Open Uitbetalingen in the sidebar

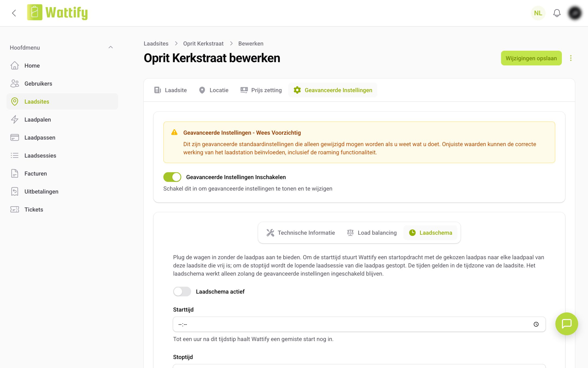[x=62, y=192]
